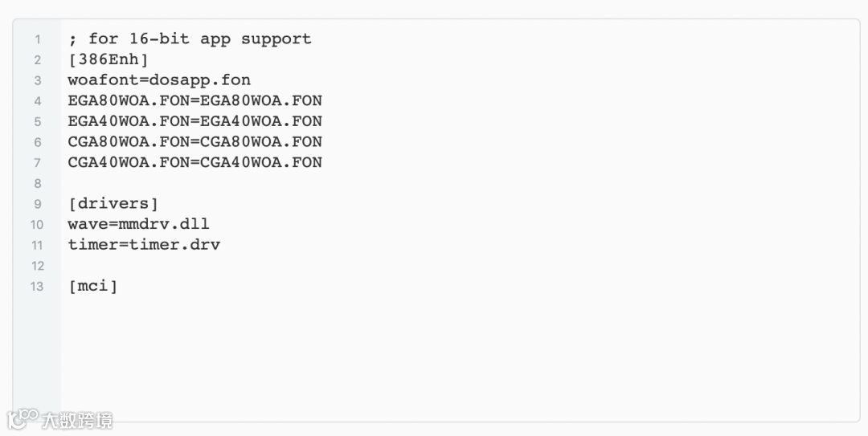The width and height of the screenshot is (868, 436).
Task: Click the EGA40WOA.FON=EGA40WOA.FON line
Action: [x=194, y=121]
